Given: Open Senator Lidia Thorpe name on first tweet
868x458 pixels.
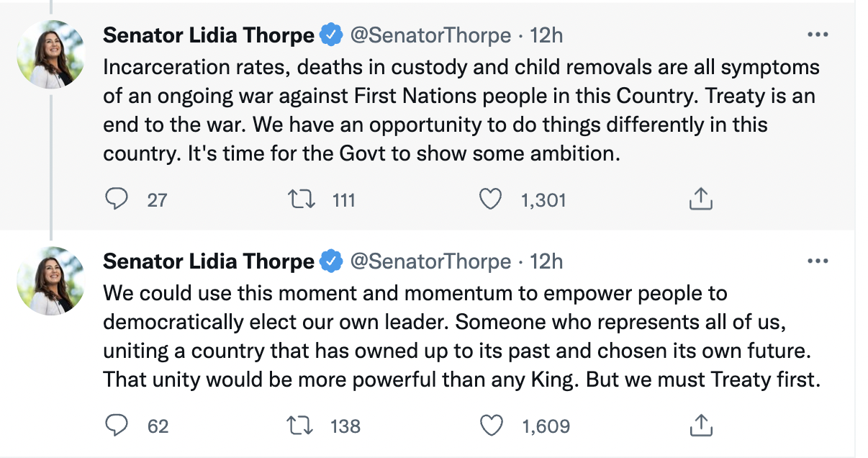Looking at the screenshot, I should (209, 35).
